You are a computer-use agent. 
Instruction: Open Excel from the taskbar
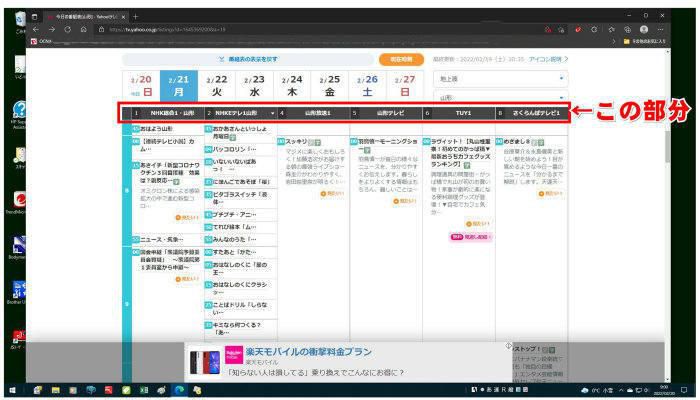tap(142, 389)
